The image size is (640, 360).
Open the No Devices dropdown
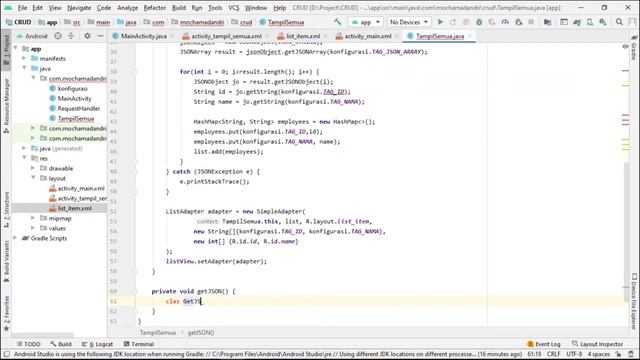pos(409,22)
